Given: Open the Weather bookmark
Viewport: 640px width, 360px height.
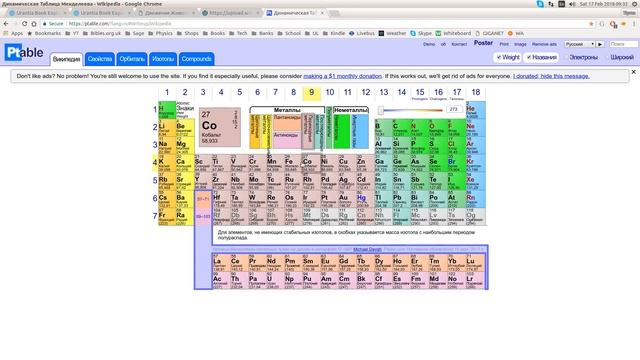Looking at the screenshot, I should [392, 33].
